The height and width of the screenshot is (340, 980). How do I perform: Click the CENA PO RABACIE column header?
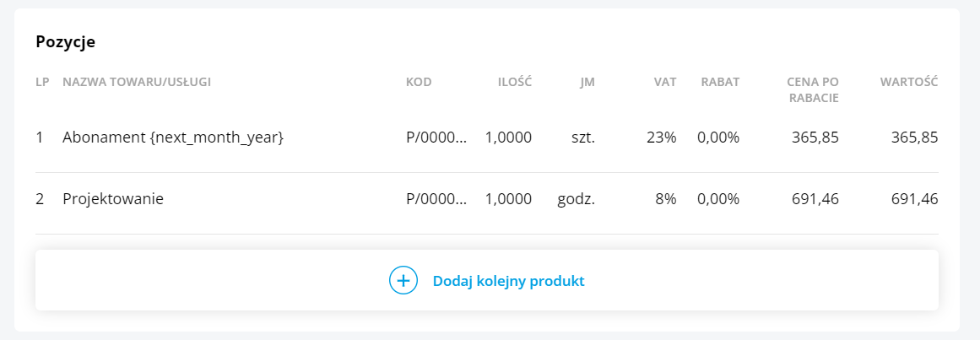coord(813,89)
